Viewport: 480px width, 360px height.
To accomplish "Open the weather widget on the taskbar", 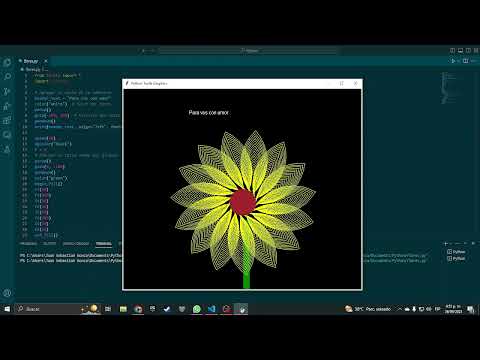I will [x=368, y=309].
